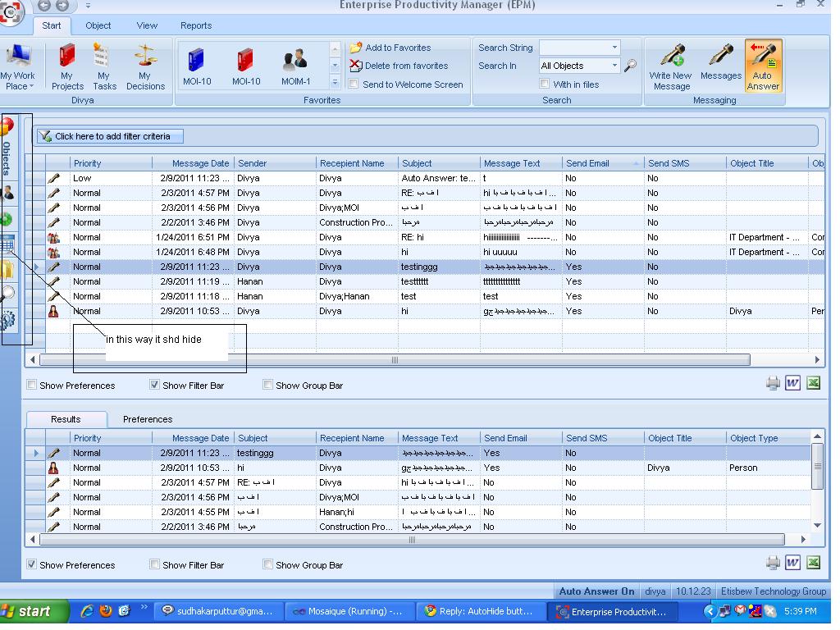The image size is (840, 630).
Task: Click here to add filter criteria
Action: pyautogui.click(x=112, y=136)
